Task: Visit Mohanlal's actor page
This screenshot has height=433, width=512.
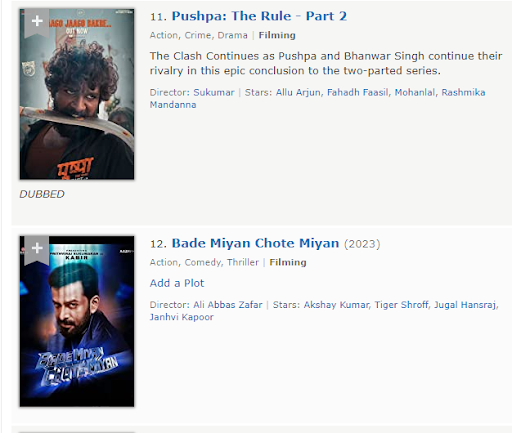Action: (415, 92)
